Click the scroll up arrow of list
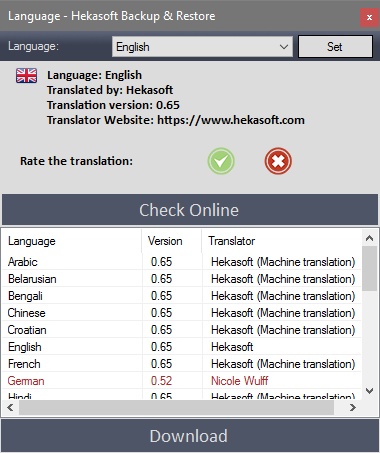Screen dimensions: 380x453 pos(369,238)
